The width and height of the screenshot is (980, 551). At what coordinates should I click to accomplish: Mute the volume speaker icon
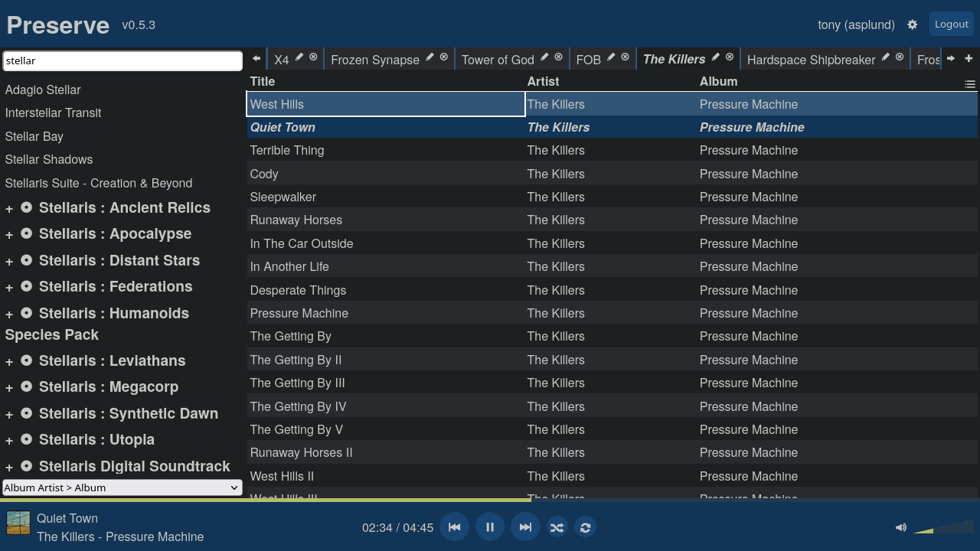[901, 527]
